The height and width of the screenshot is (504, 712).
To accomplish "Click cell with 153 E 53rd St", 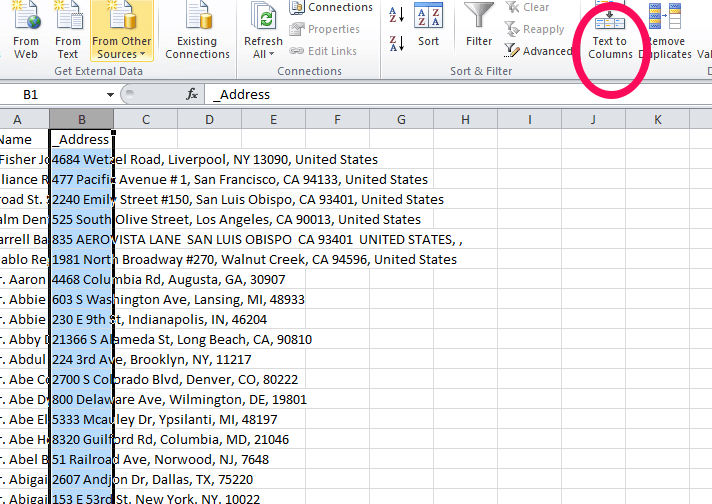I will 82,497.
